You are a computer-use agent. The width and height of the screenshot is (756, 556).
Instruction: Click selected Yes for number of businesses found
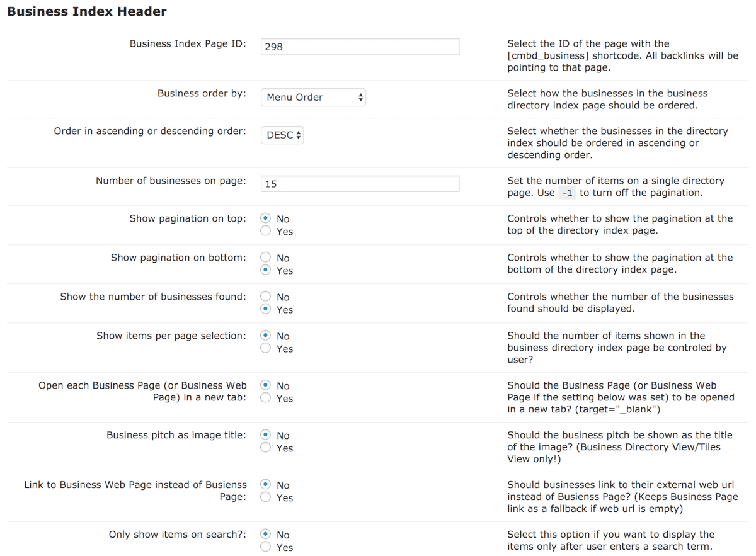(266, 309)
